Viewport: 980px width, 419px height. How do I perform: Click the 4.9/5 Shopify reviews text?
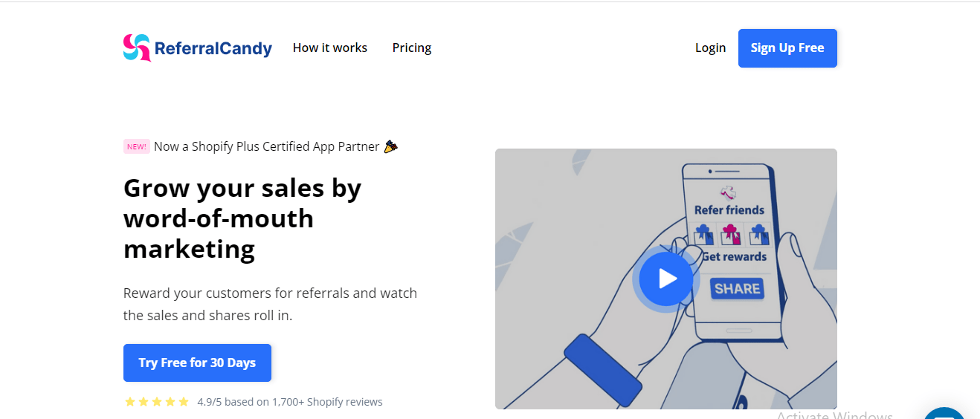coord(290,402)
